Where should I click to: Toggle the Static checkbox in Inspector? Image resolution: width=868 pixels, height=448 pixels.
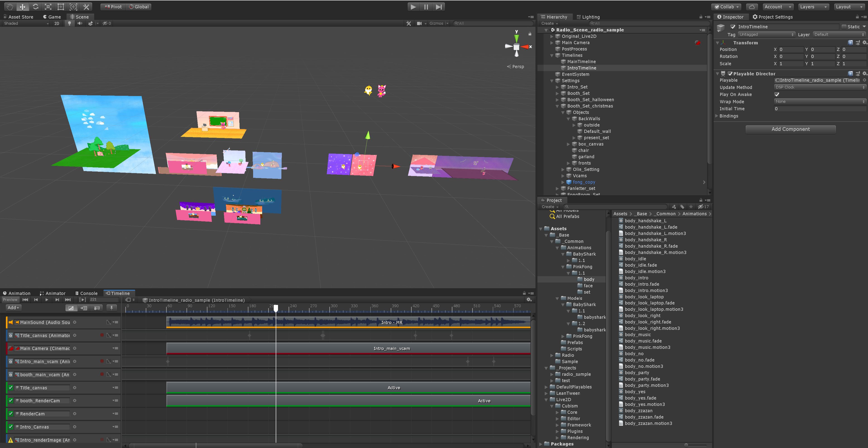click(844, 27)
